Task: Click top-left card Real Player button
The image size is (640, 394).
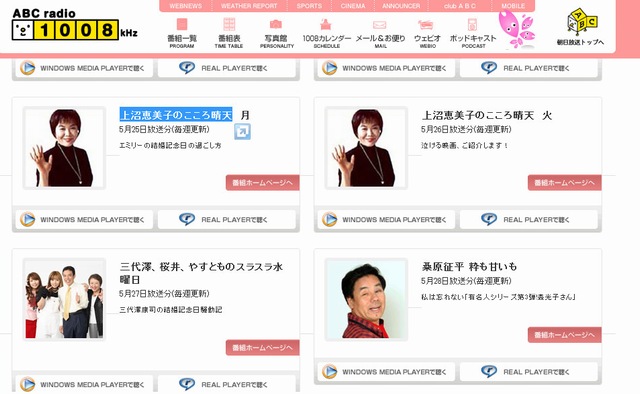Action: coord(227,68)
